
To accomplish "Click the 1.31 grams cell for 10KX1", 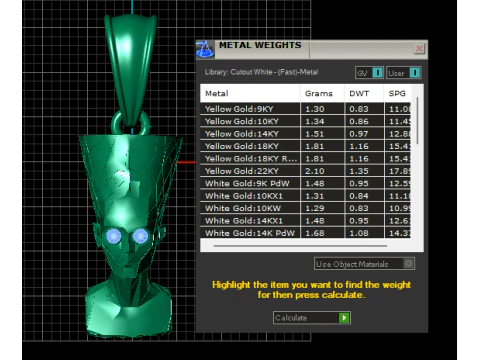I will click(x=322, y=196).
